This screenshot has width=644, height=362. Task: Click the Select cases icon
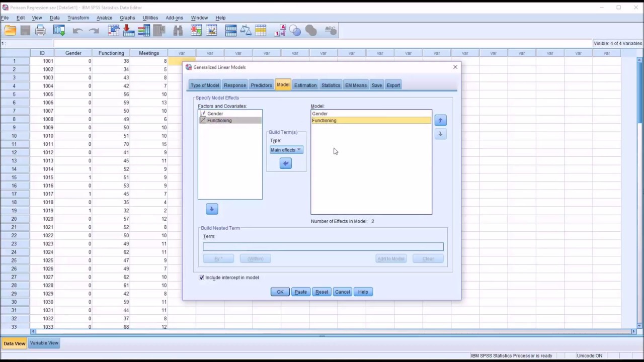coord(261,31)
